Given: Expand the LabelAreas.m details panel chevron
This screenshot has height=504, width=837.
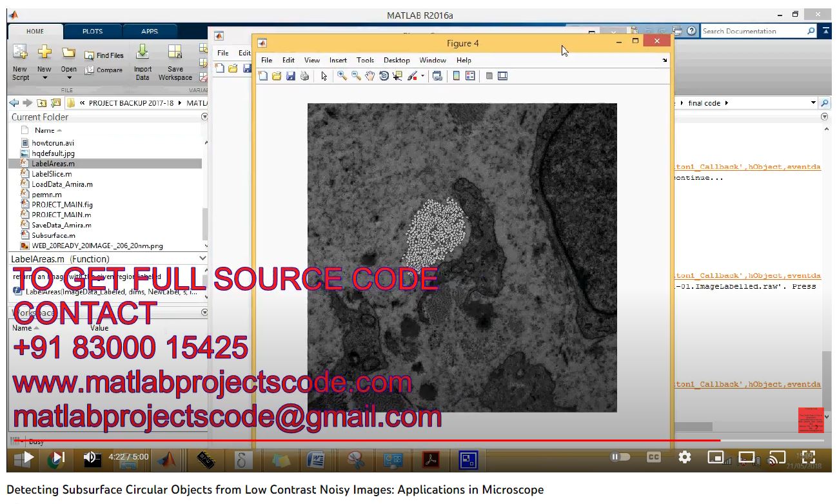Looking at the screenshot, I should click(202, 258).
